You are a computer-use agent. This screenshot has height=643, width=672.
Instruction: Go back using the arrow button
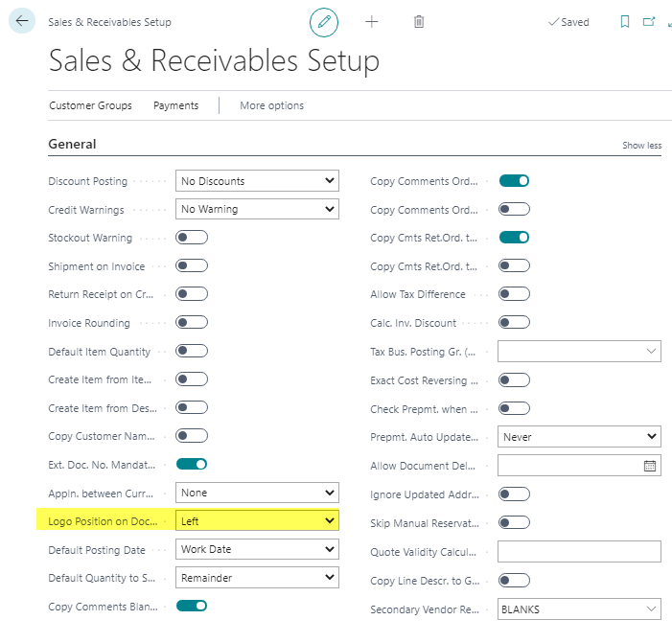click(22, 21)
